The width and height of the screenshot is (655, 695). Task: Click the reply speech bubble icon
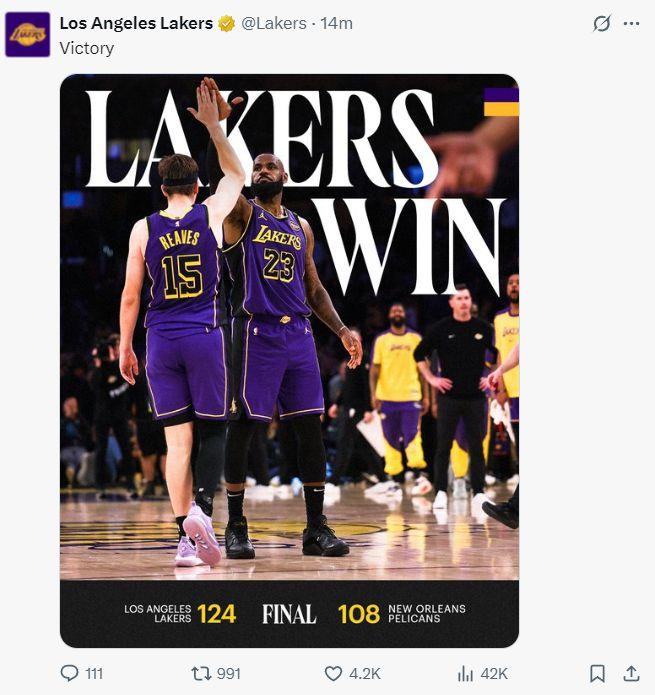pos(69,673)
